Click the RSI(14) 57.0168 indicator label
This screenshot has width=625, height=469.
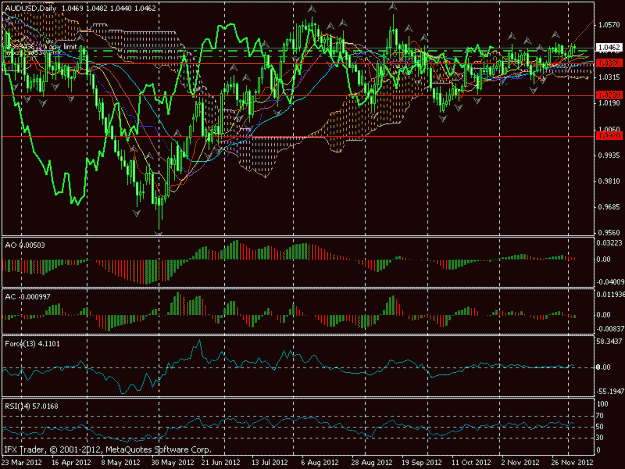point(31,406)
